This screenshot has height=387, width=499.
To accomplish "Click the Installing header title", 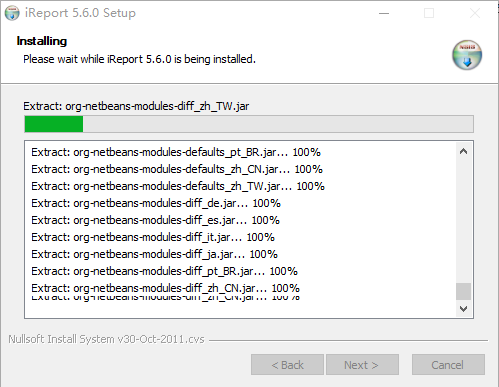I will point(42,41).
